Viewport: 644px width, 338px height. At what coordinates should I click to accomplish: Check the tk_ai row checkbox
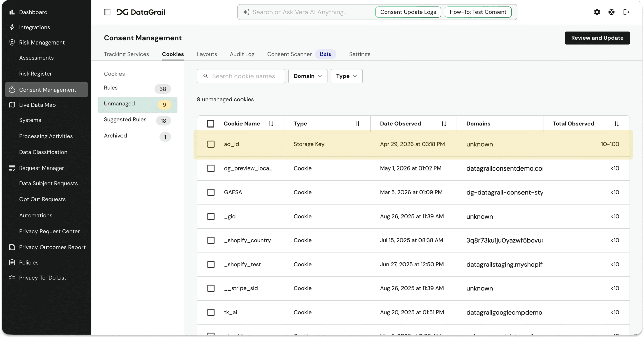(211, 312)
